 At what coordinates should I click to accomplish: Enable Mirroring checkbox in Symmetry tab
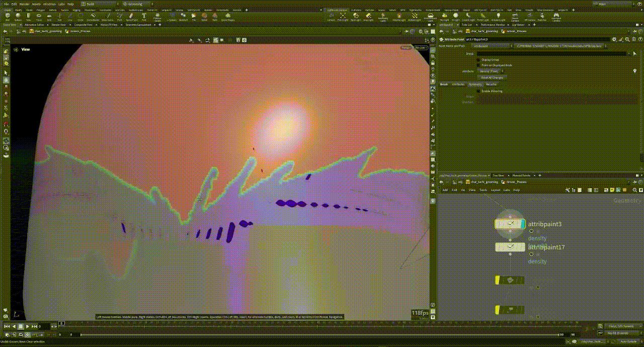click(x=478, y=92)
